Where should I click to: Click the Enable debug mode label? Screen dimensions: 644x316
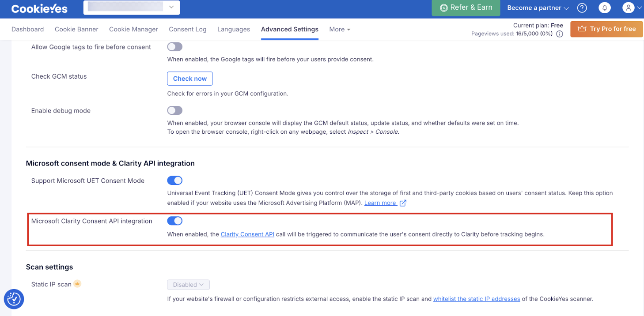point(61,111)
